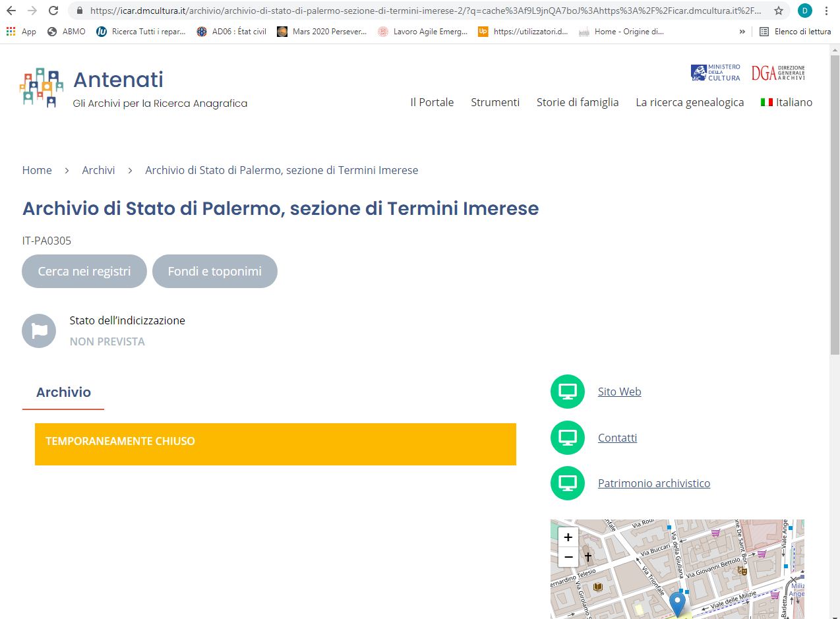Open the Patrimonio archivistico link
This screenshot has height=619, width=840.
(x=654, y=483)
